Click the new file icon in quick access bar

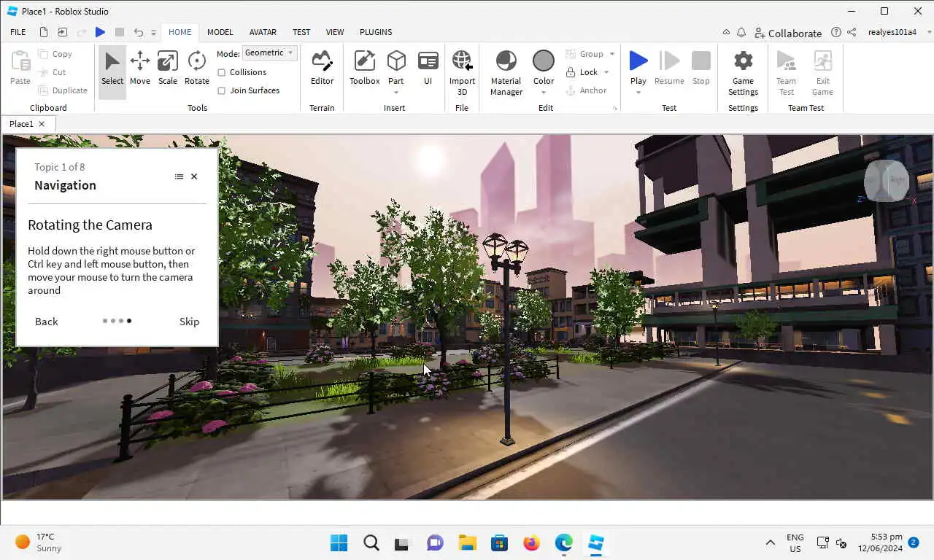click(x=44, y=32)
